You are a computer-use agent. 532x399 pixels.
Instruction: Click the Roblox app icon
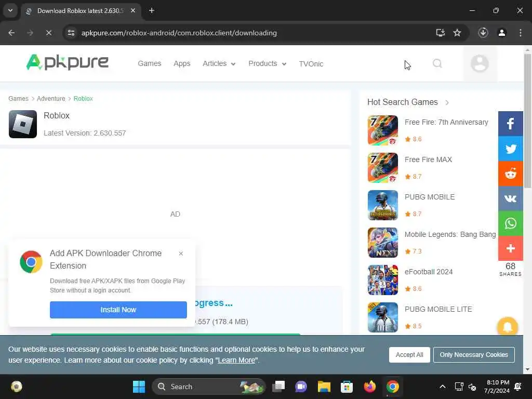pyautogui.click(x=23, y=124)
